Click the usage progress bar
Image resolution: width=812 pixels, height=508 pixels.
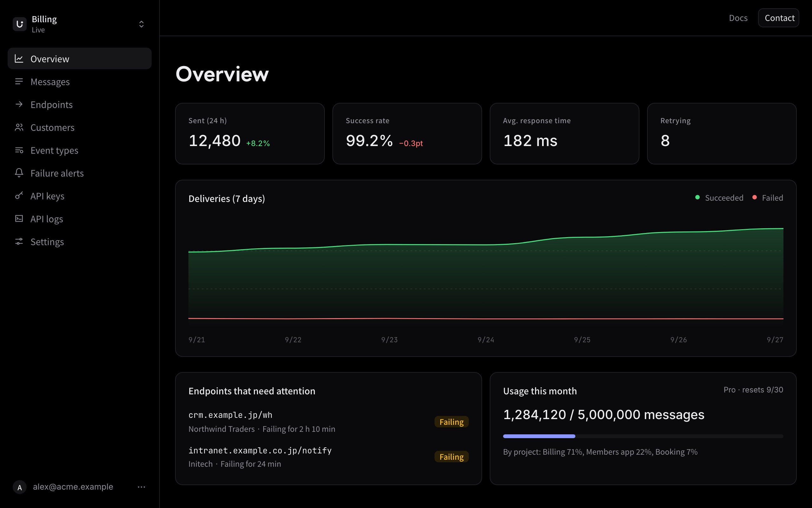click(643, 436)
